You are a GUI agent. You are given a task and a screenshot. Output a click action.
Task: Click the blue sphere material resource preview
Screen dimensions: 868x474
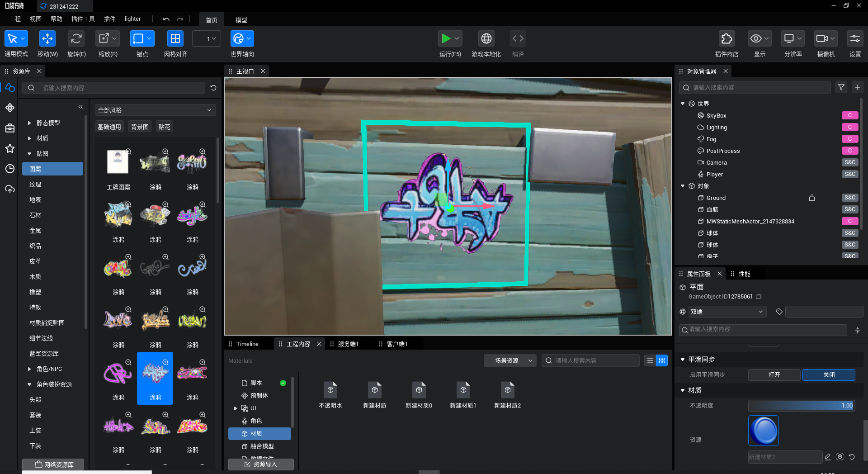coord(764,431)
